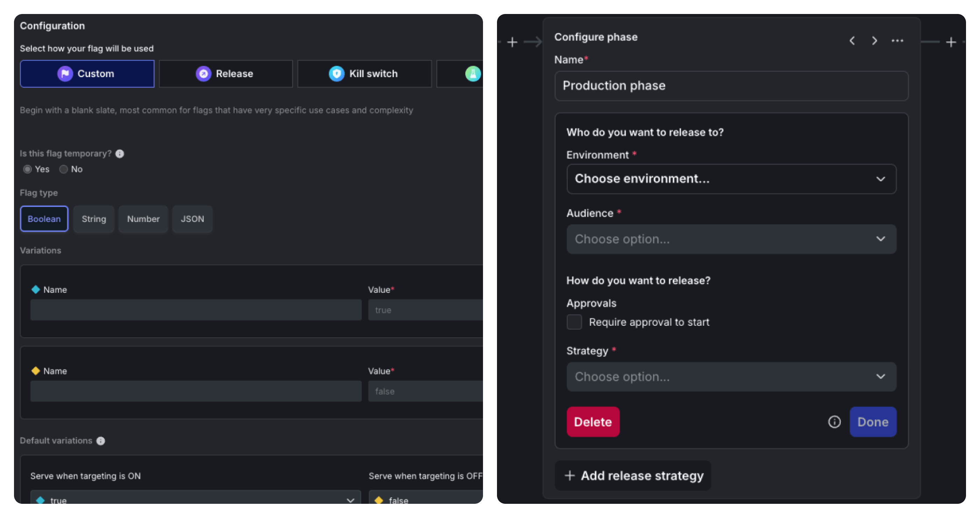Select the Release flag template
The width and height of the screenshot is (980, 515).
[x=226, y=74]
